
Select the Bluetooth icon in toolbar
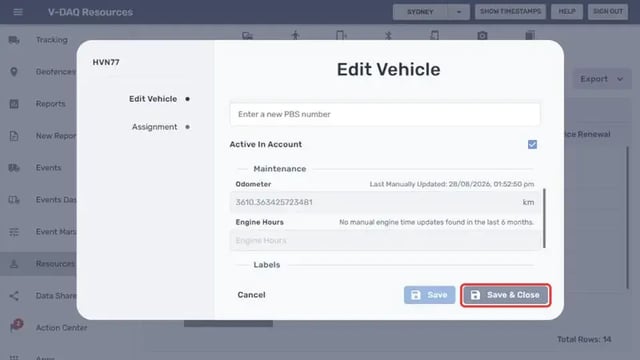tap(388, 35)
